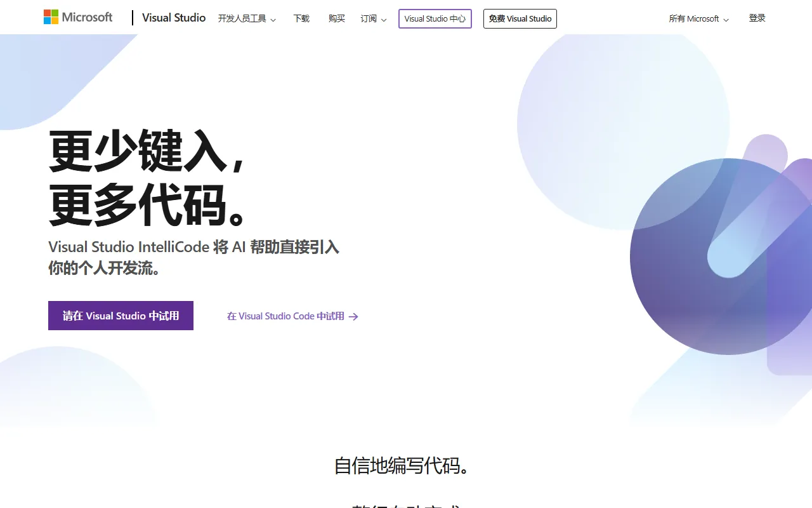Viewport: 812px width, 508px height.
Task: Go to the 下载 page
Action: tap(301, 19)
